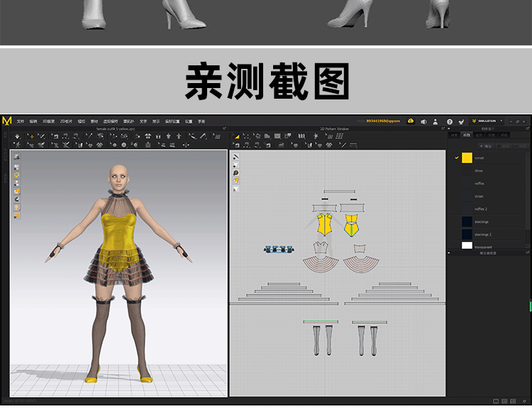
Task: Click the white transparent fabric swatch
Action: (x=466, y=246)
